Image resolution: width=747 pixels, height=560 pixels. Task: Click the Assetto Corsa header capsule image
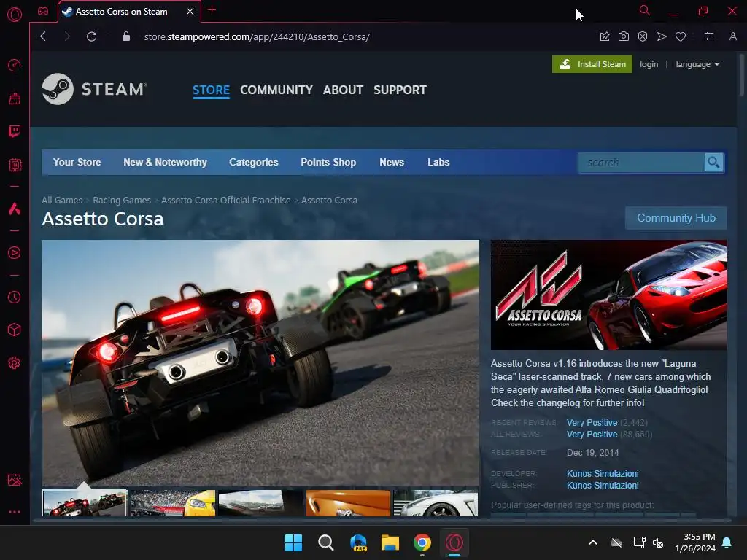[x=609, y=295]
